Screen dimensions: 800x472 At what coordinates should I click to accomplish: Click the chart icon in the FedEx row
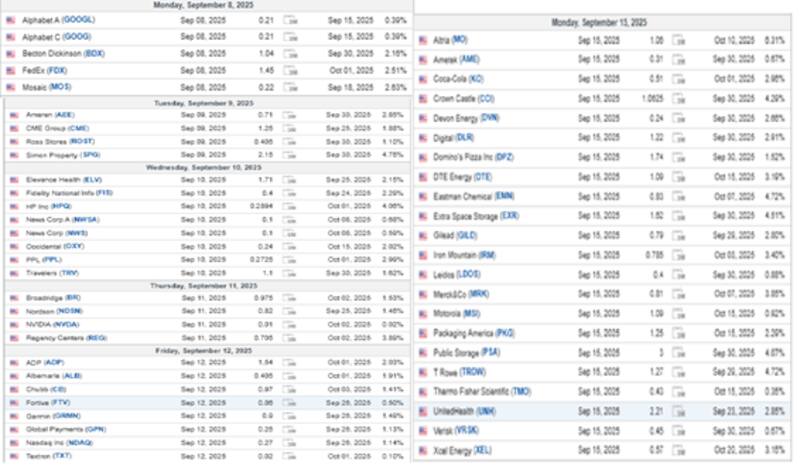click(x=289, y=69)
